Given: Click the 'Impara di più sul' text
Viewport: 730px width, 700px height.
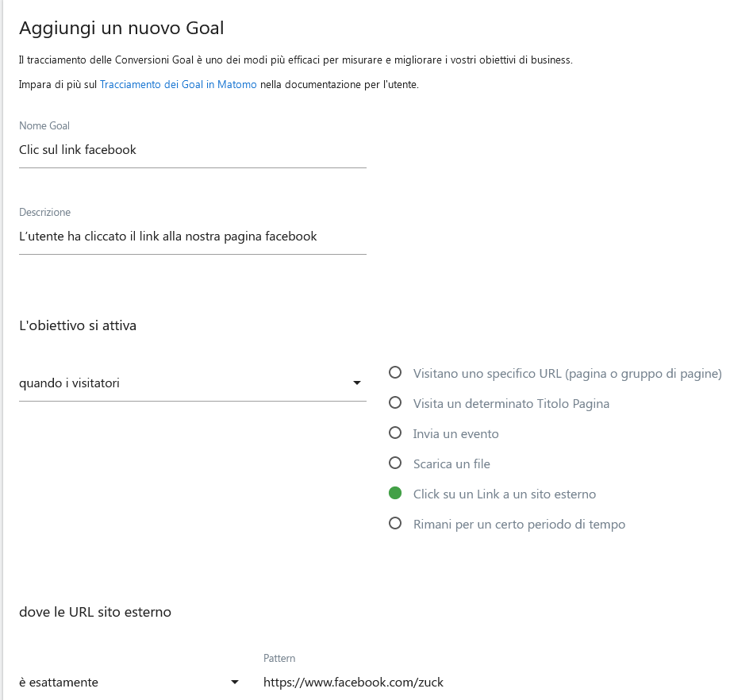Looking at the screenshot, I should tap(58, 85).
